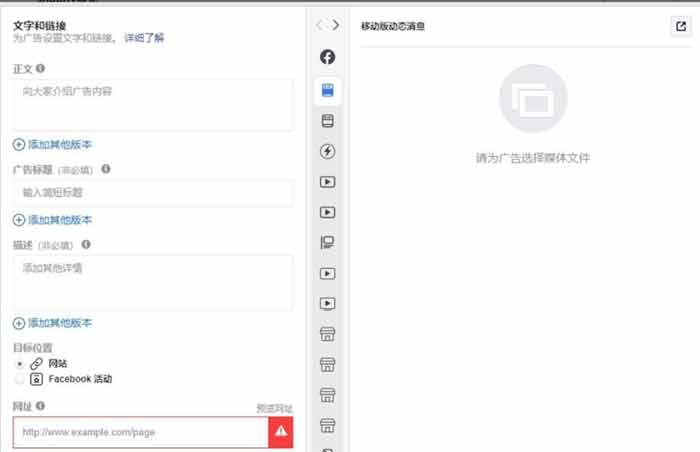Open preview in new window icon
The image size is (700, 452).
coord(681,27)
